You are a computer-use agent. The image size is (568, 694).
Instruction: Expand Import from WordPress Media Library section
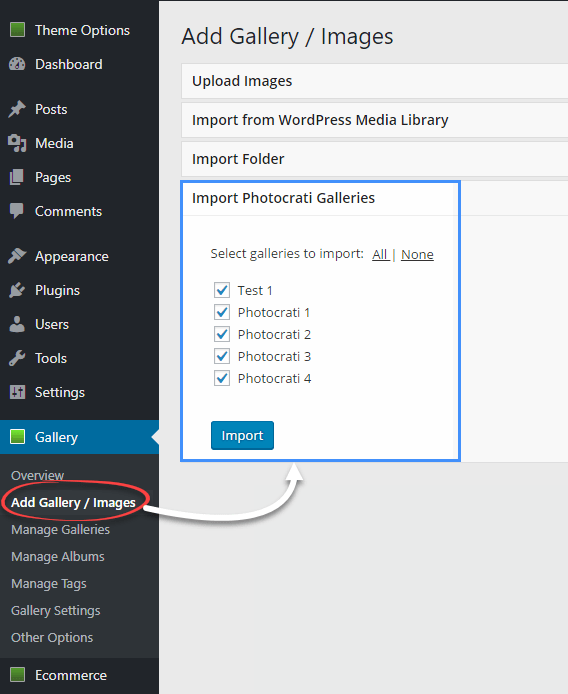click(375, 120)
